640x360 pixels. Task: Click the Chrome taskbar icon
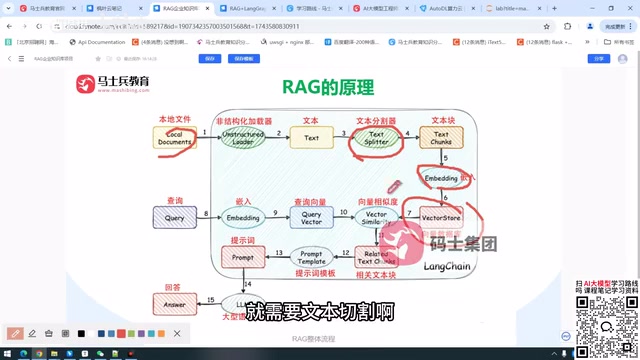point(39,353)
